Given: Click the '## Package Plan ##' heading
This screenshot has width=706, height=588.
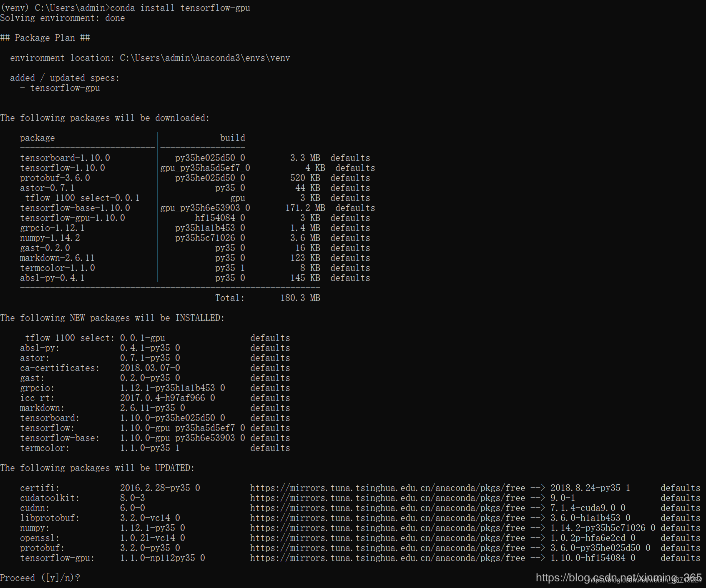Looking at the screenshot, I should click(x=45, y=38).
